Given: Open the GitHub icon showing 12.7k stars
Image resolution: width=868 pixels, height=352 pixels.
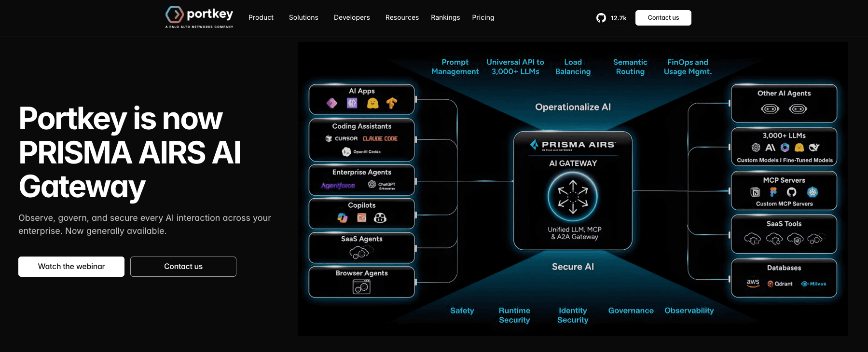Looking at the screenshot, I should click(601, 18).
